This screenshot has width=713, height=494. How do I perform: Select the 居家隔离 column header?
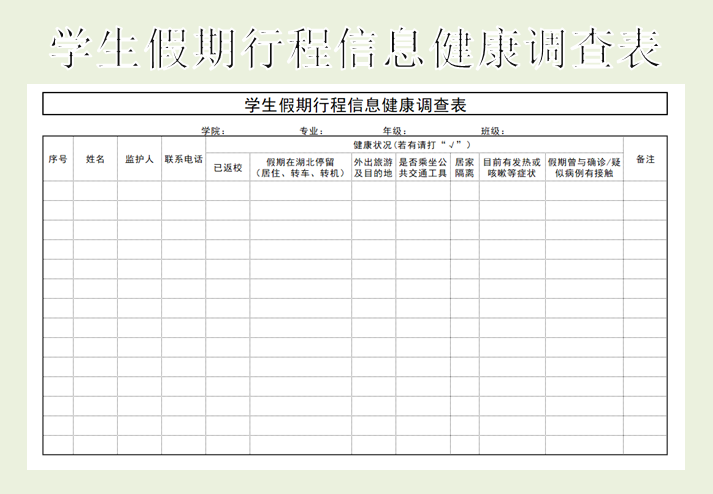[464, 167]
